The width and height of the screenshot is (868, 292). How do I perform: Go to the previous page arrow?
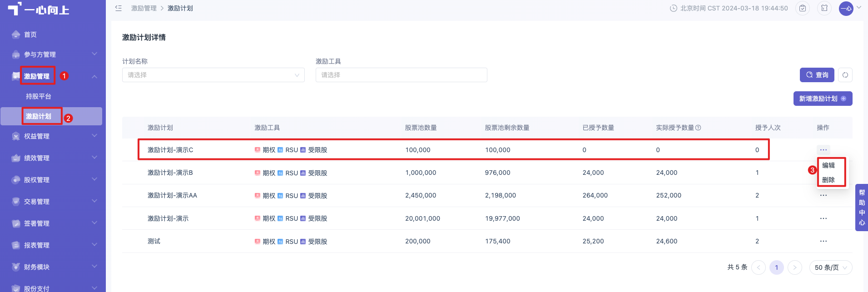tap(759, 267)
